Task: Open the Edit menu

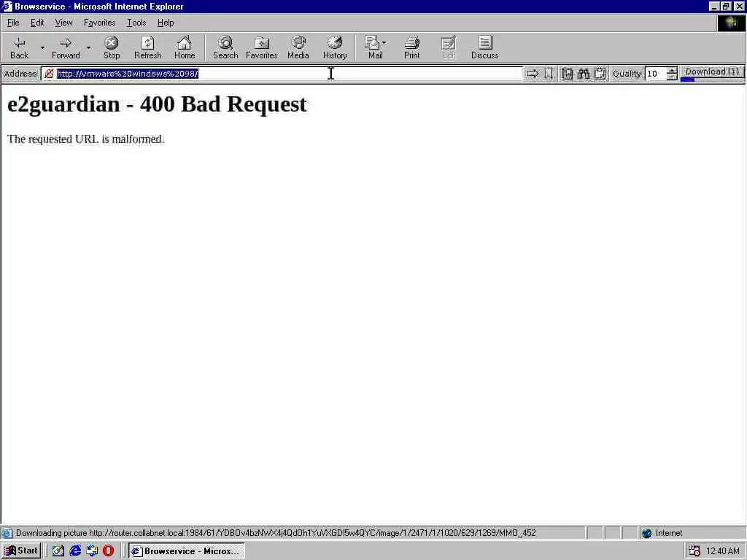Action: tap(37, 23)
